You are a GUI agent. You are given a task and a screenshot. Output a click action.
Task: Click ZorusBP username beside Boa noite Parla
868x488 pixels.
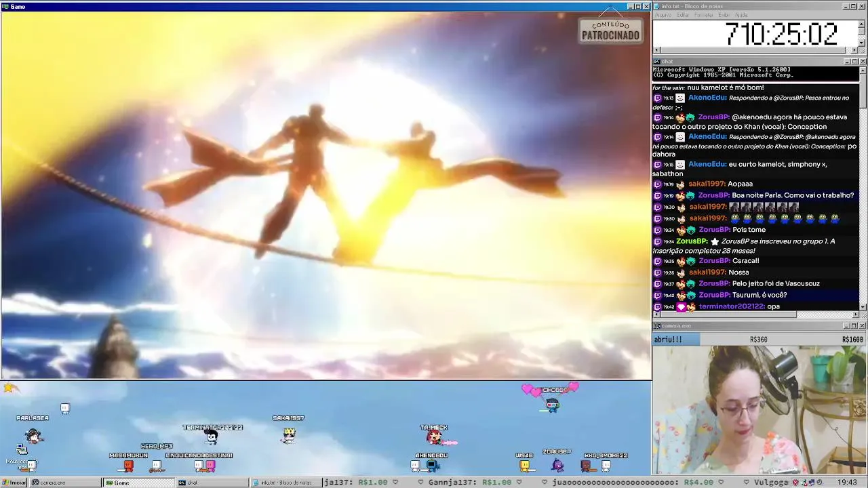tap(714, 195)
